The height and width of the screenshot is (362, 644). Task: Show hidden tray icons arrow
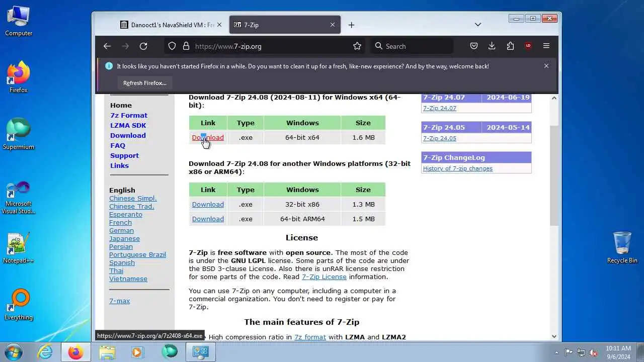(556, 352)
